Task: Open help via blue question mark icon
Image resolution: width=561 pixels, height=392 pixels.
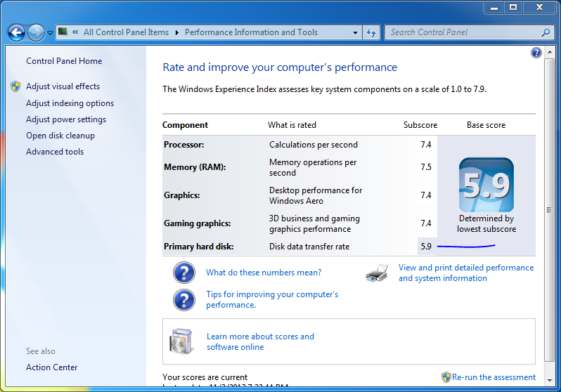Action: point(536,53)
